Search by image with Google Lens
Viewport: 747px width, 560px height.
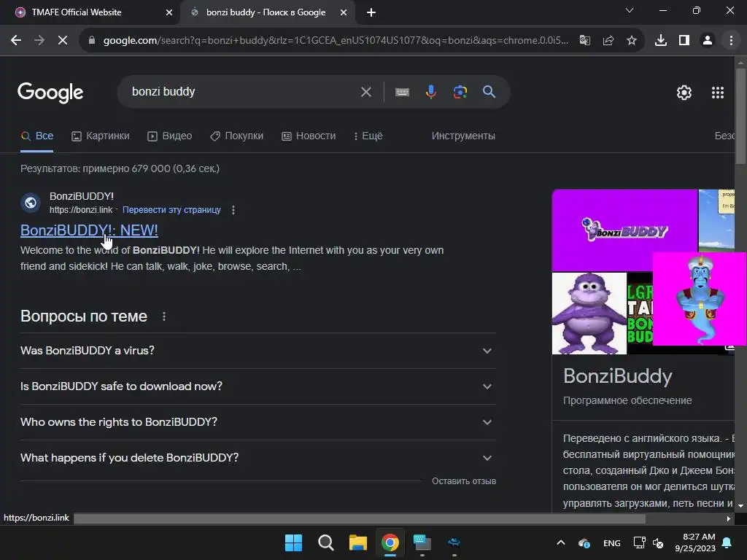pos(460,91)
